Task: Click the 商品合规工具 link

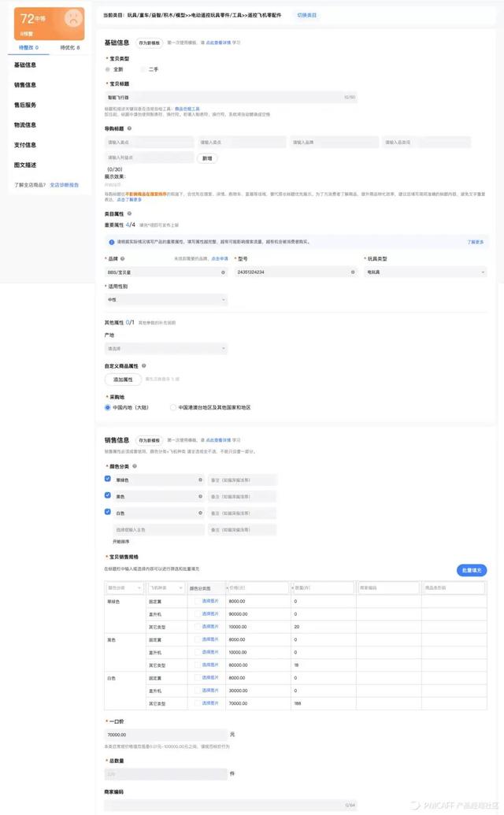Action: (187, 109)
